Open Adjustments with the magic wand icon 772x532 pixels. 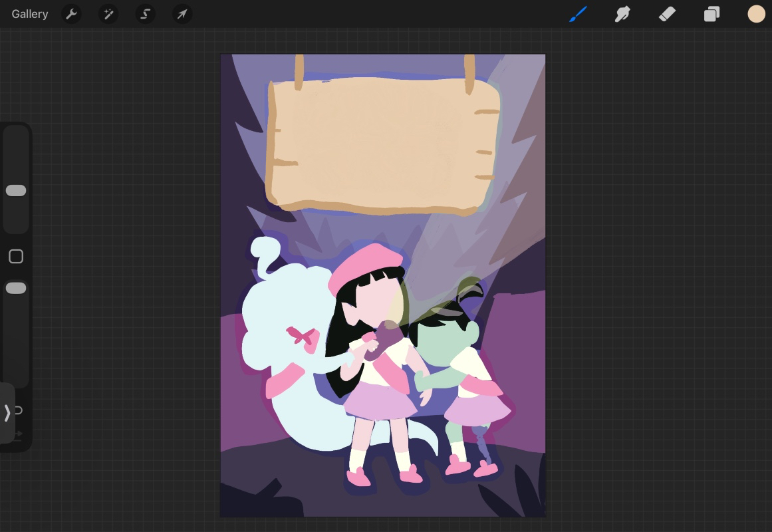108,14
